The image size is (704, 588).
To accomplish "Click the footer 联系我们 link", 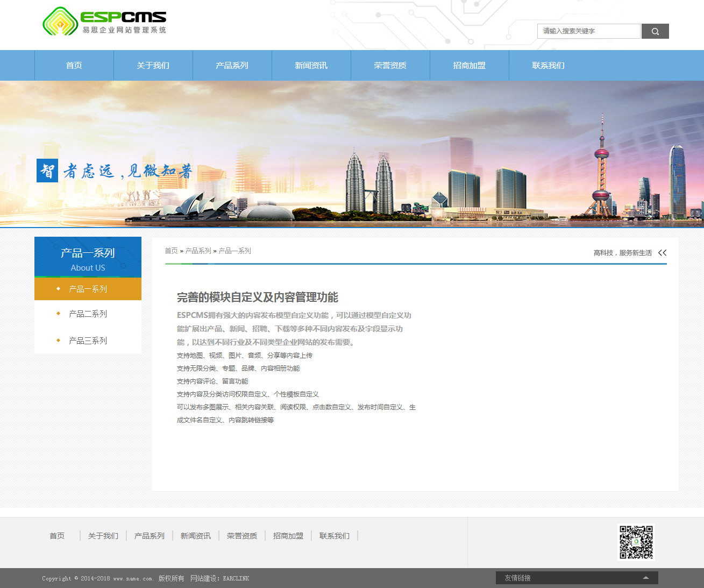I will point(335,536).
